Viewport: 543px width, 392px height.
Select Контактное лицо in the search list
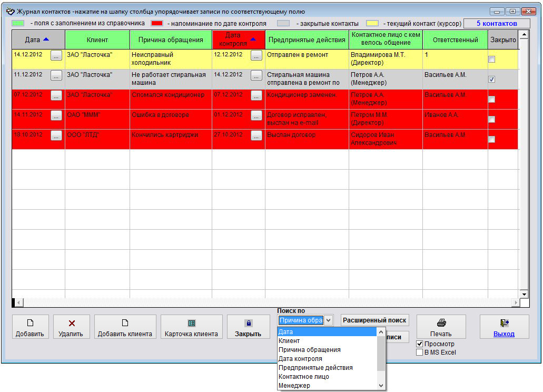(x=327, y=377)
